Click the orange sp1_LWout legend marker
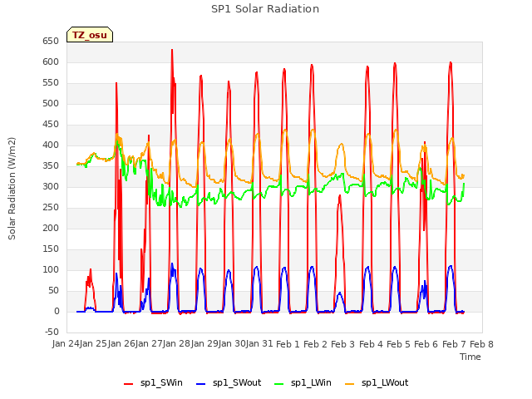This screenshot has height=399, width=532. pos(349,384)
